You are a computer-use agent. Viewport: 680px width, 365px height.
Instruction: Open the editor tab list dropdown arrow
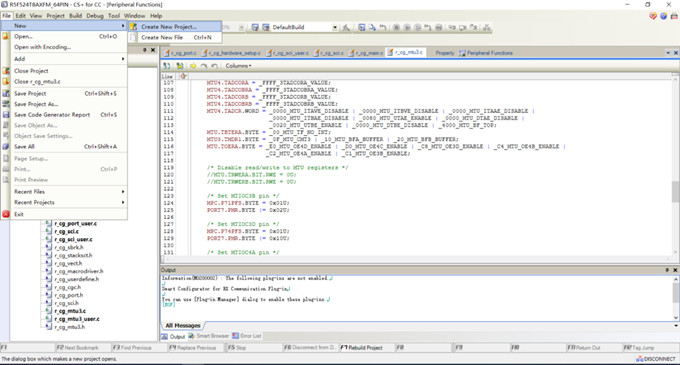(x=668, y=53)
